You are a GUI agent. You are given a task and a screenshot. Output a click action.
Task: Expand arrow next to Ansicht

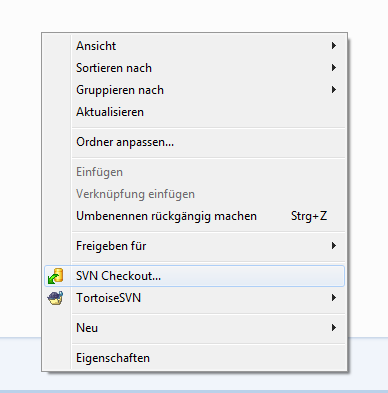[x=333, y=46]
